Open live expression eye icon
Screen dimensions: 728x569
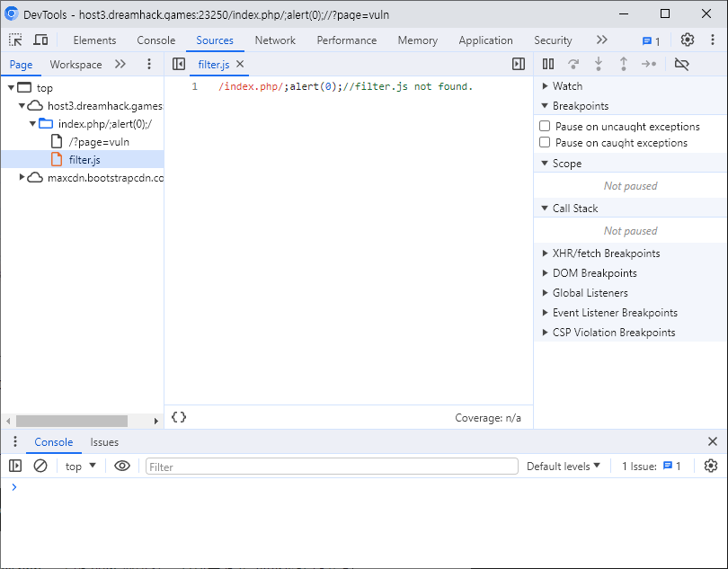122,466
